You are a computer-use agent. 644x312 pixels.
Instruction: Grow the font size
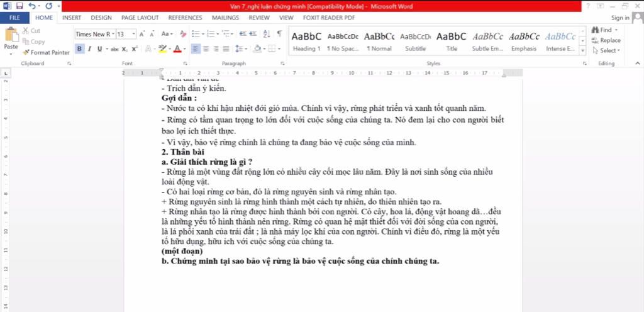point(142,34)
